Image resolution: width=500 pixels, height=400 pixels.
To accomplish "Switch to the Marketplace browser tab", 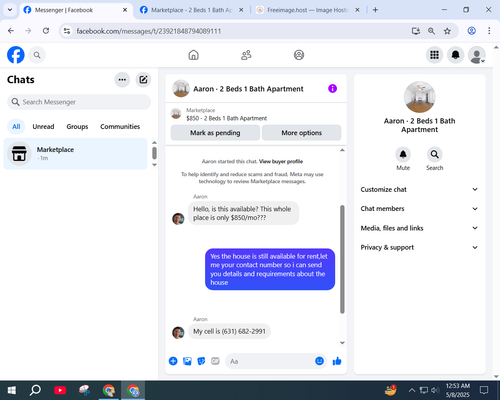I will pos(191,10).
